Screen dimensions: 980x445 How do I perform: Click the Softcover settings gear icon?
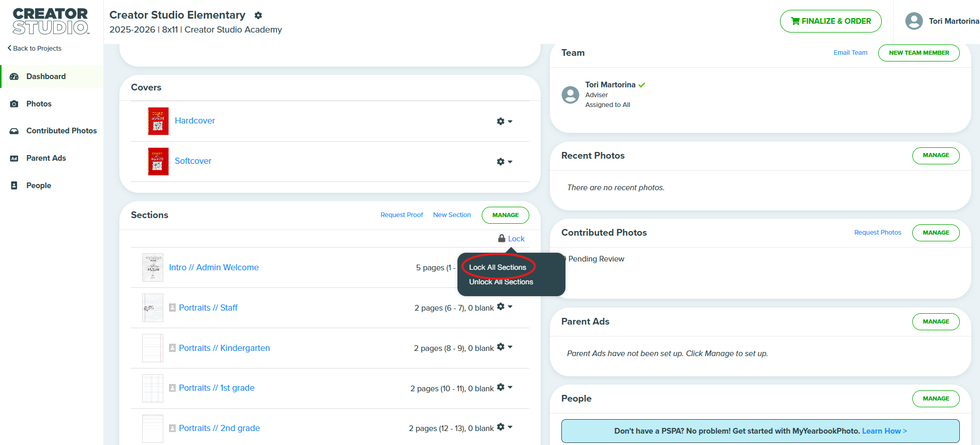coord(500,162)
